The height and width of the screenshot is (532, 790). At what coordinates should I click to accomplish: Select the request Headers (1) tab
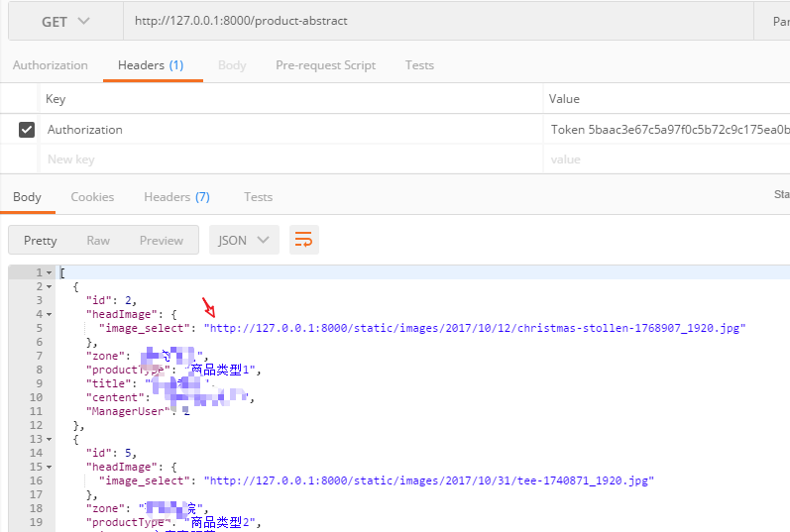click(x=151, y=65)
